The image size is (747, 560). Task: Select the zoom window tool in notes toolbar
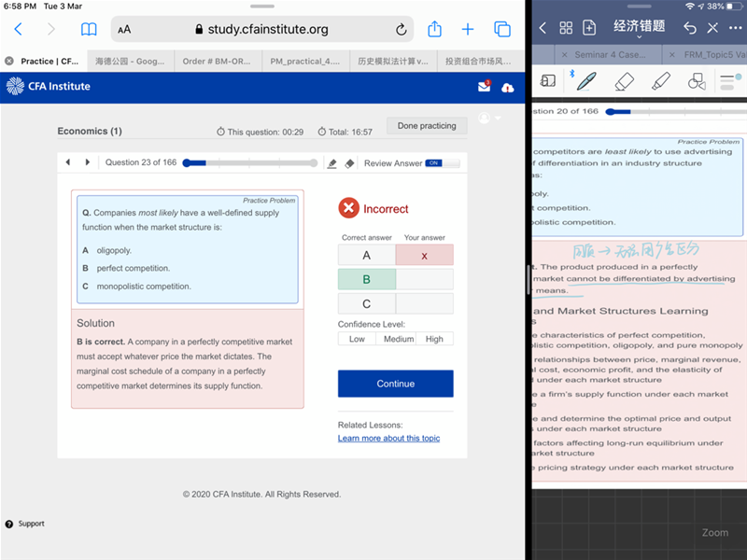click(548, 80)
